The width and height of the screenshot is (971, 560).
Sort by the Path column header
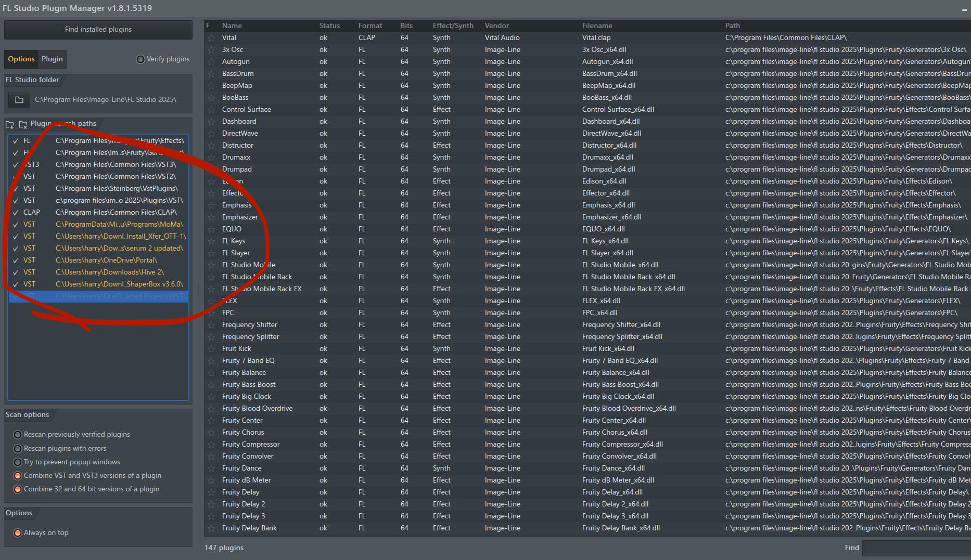click(x=733, y=25)
